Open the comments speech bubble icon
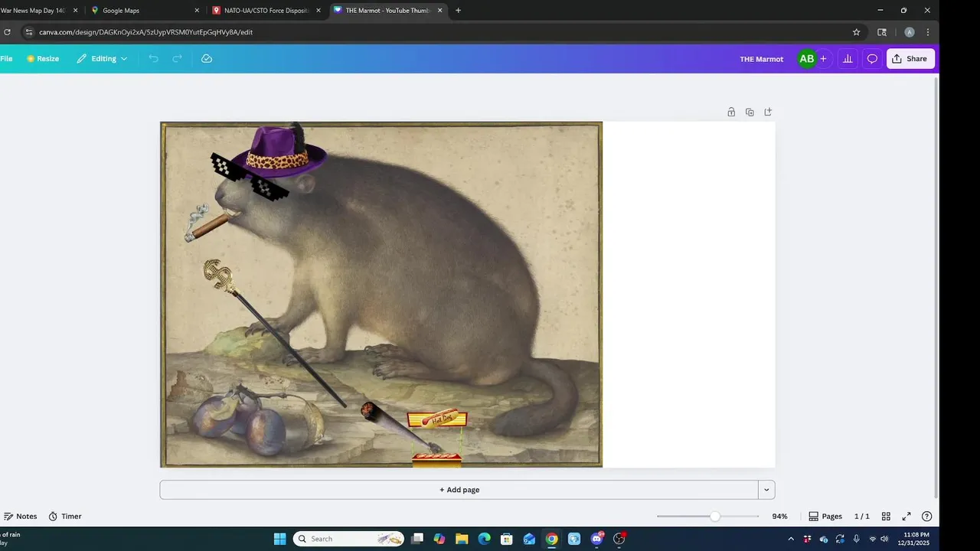980x551 pixels. [x=872, y=59]
